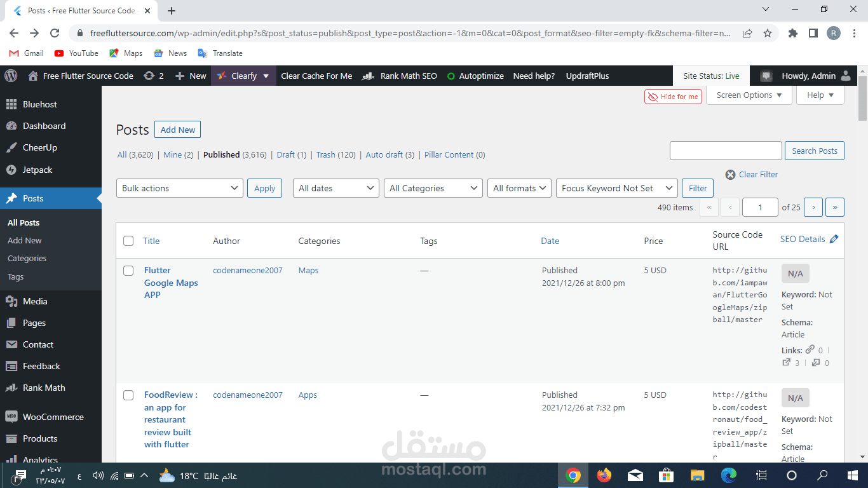The height and width of the screenshot is (488, 868).
Task: Go to last page double arrow
Action: coord(835,207)
